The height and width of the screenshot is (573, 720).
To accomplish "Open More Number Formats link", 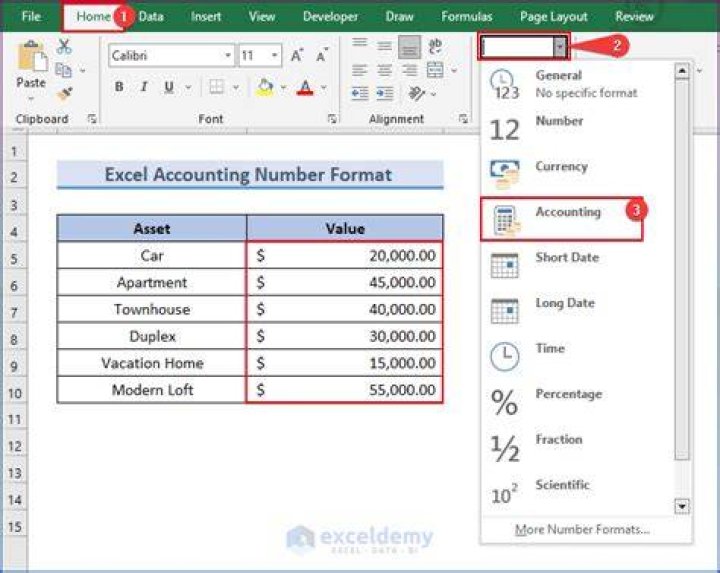I will point(582,529).
